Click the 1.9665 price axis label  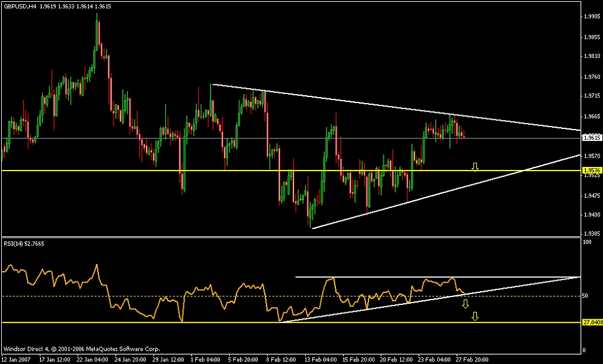pyautogui.click(x=592, y=116)
